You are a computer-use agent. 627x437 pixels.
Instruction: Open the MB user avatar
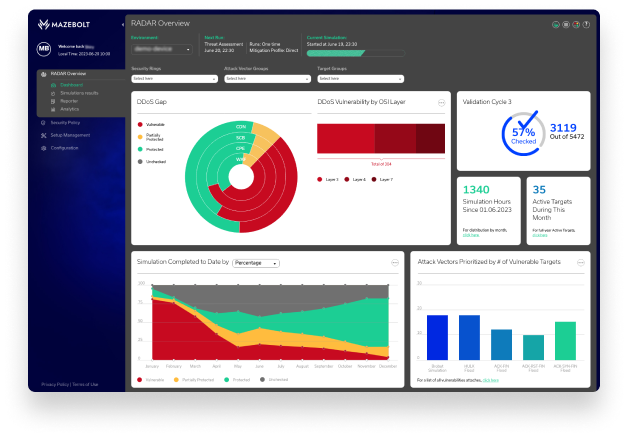tap(44, 47)
